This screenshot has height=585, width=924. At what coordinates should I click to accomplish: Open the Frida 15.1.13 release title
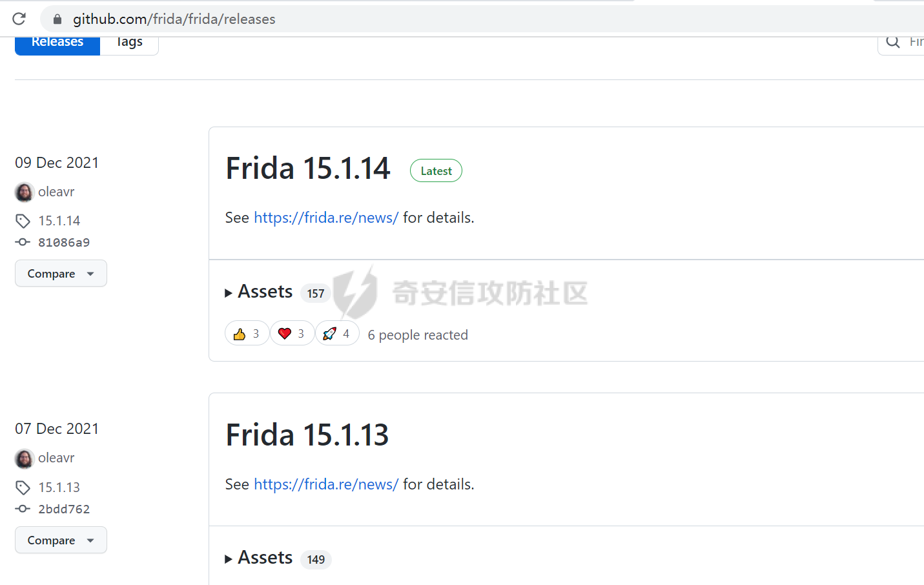(x=307, y=435)
